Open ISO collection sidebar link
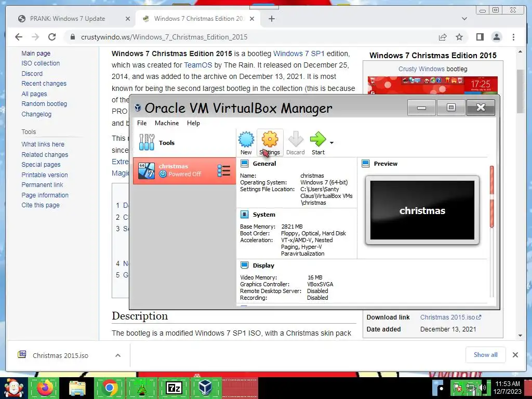The height and width of the screenshot is (399, 532). (41, 63)
